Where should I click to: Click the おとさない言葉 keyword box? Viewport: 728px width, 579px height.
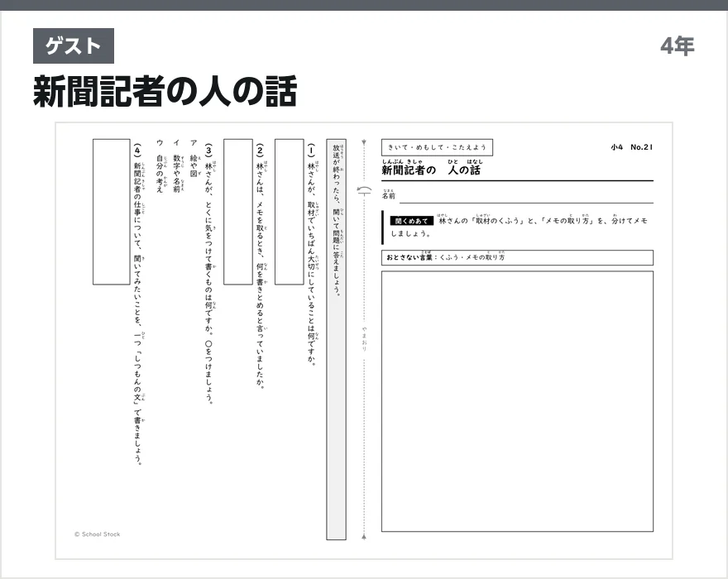pos(517,258)
